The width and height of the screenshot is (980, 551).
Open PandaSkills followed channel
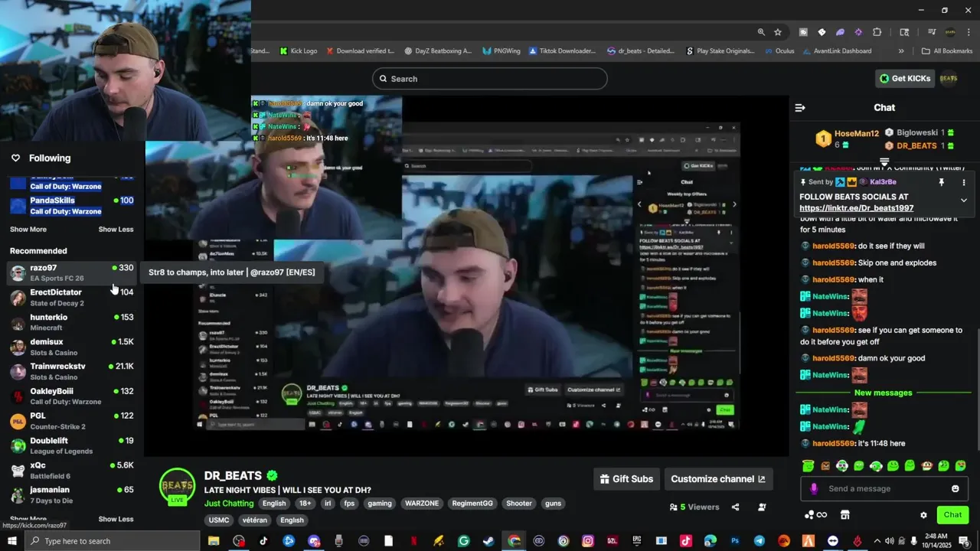click(x=72, y=205)
